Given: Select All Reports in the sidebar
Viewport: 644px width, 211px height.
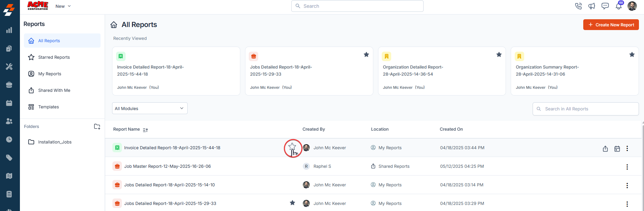Looking at the screenshot, I should [62, 41].
